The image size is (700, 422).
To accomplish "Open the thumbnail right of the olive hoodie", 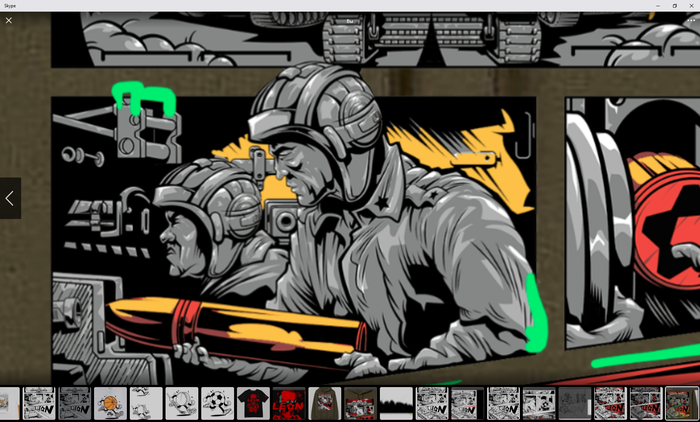I will click(x=360, y=403).
